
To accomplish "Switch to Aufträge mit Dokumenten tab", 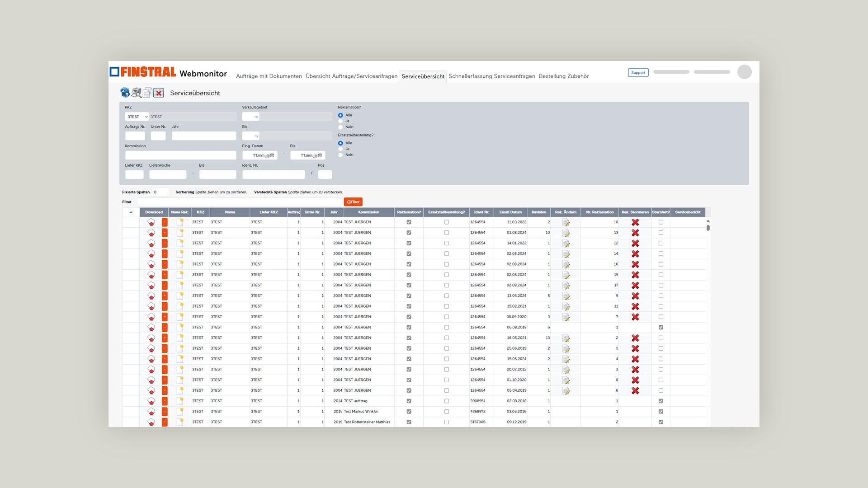I will pyautogui.click(x=269, y=76).
